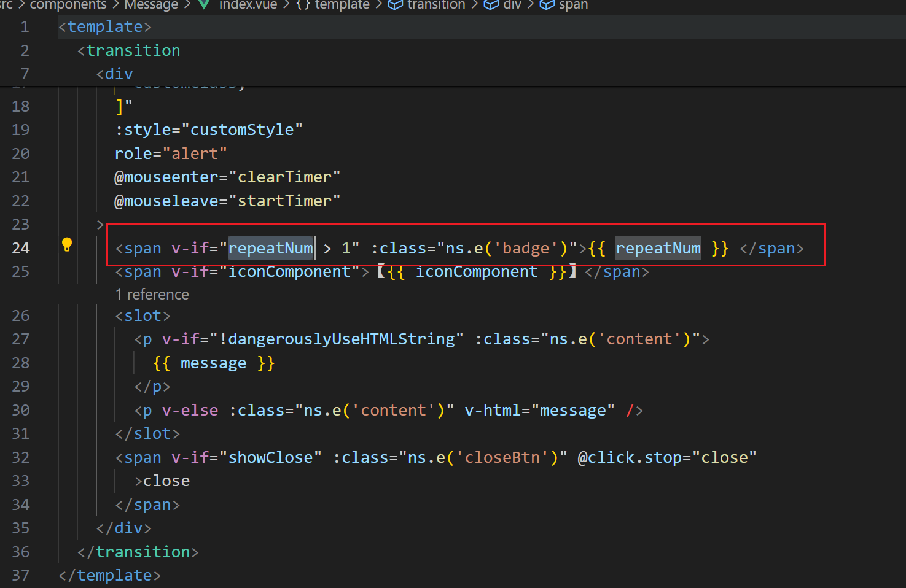Open the index.vue breadcrumb picker
The height and width of the screenshot is (588, 906).
248,5
